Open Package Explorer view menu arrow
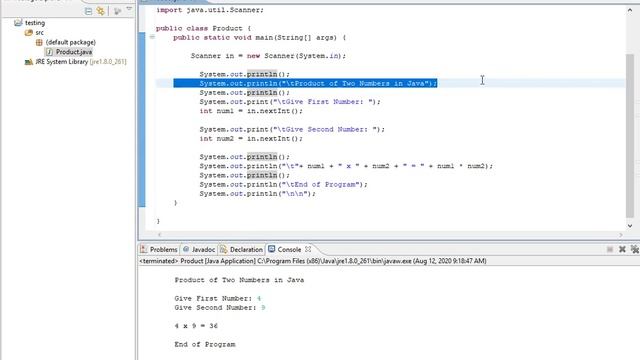This screenshot has width=640, height=360. coord(129,9)
